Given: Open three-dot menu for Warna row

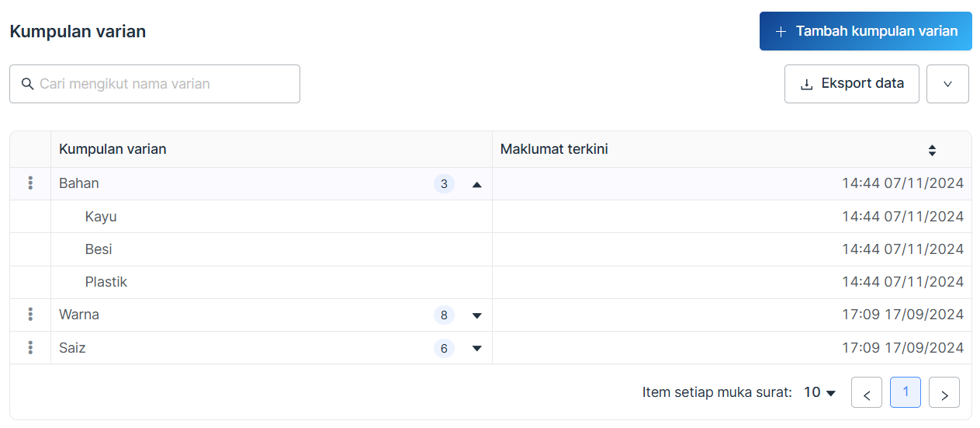Looking at the screenshot, I should tap(30, 315).
